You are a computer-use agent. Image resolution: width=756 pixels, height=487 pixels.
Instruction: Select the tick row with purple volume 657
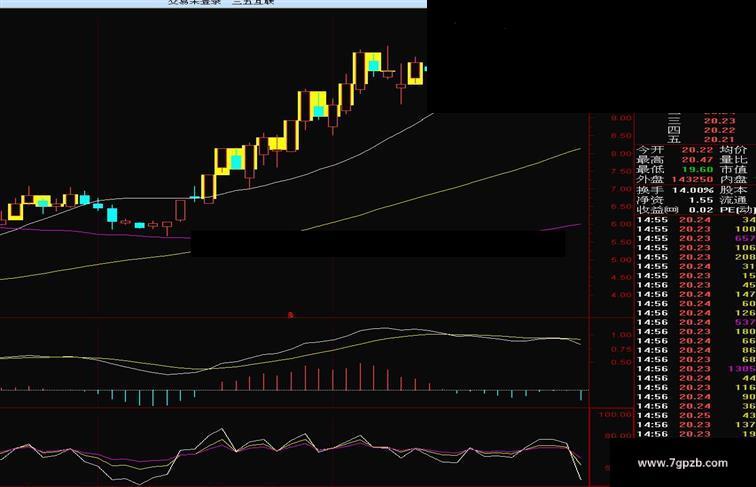[x=696, y=238]
